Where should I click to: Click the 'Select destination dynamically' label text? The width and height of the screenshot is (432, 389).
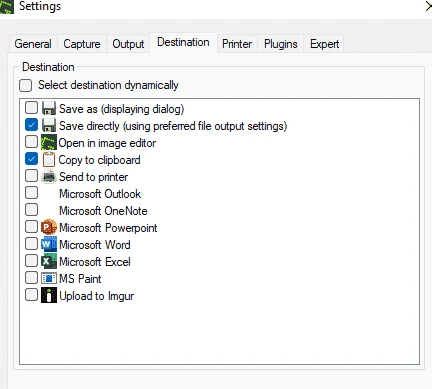coord(108,85)
